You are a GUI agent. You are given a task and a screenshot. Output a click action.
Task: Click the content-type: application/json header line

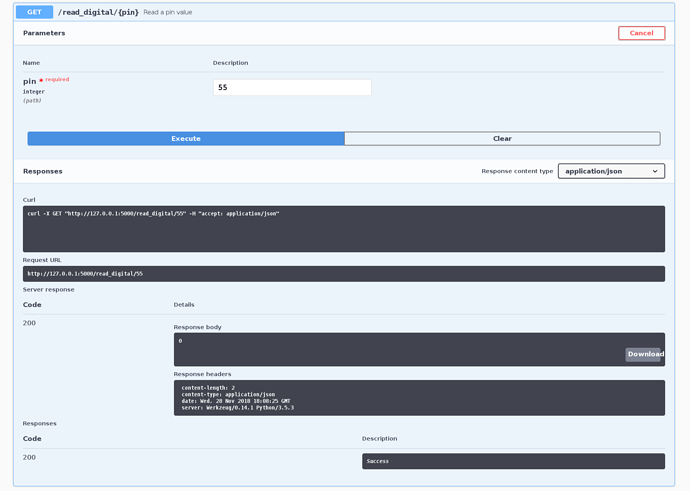(228, 395)
